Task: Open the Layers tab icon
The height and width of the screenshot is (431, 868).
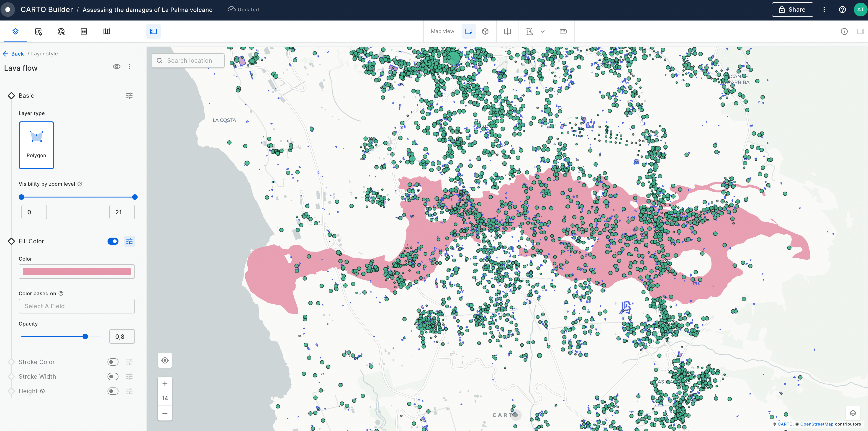Action: click(x=15, y=31)
